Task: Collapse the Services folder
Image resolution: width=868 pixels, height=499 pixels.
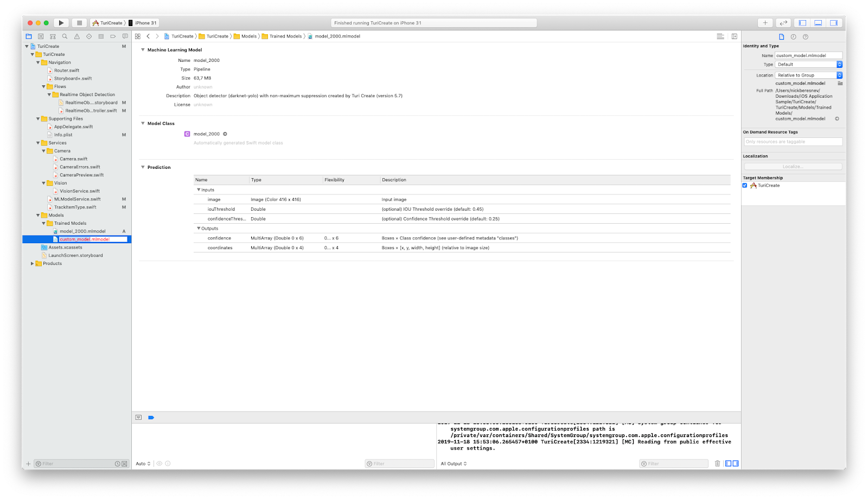Action: [x=38, y=143]
